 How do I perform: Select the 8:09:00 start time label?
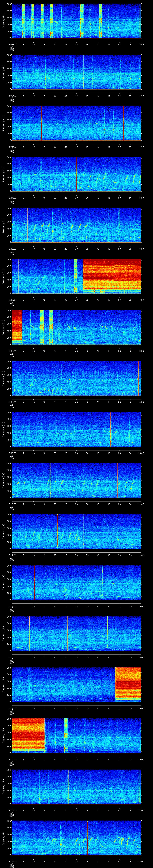point(12,453)
